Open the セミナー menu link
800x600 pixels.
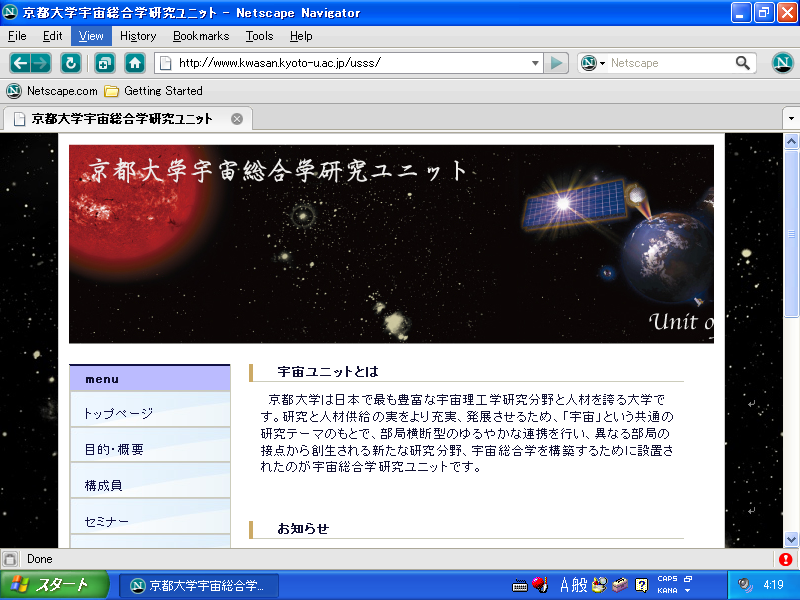coord(150,517)
